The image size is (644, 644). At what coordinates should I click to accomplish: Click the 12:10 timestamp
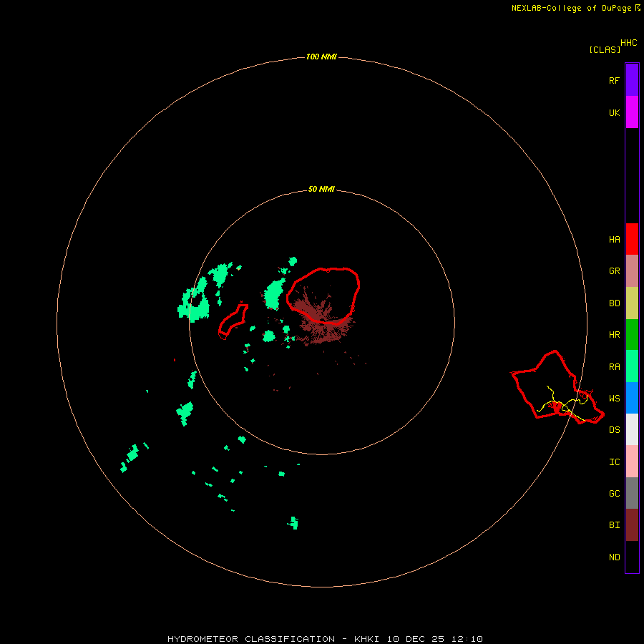[467, 639]
